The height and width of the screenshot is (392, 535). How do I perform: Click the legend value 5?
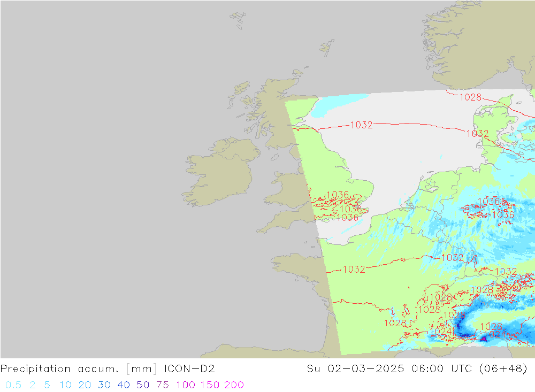point(47,385)
